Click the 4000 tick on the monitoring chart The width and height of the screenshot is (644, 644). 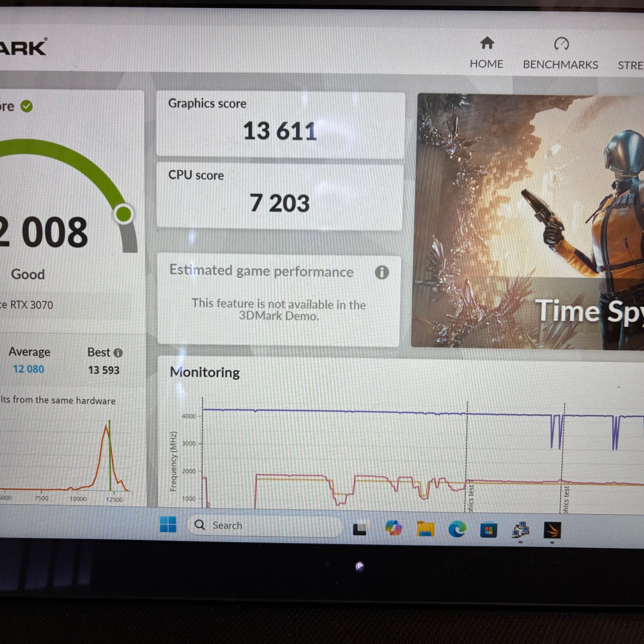click(189, 416)
